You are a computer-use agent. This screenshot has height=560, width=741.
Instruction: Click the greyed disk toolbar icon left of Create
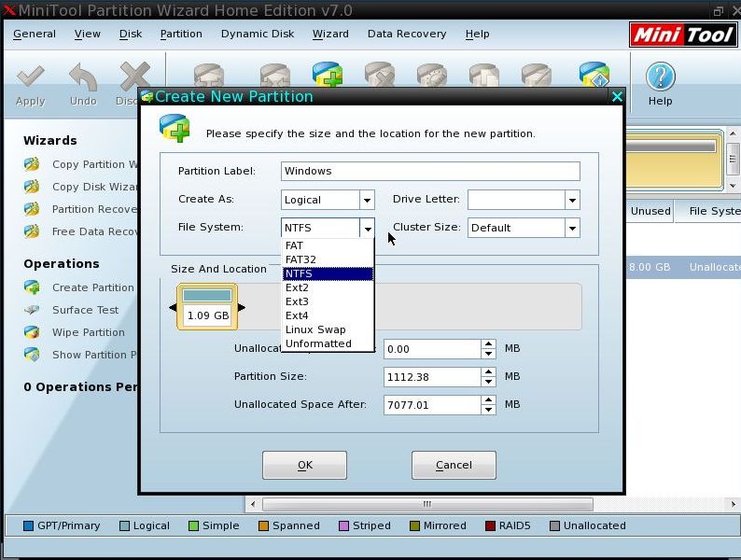click(275, 75)
